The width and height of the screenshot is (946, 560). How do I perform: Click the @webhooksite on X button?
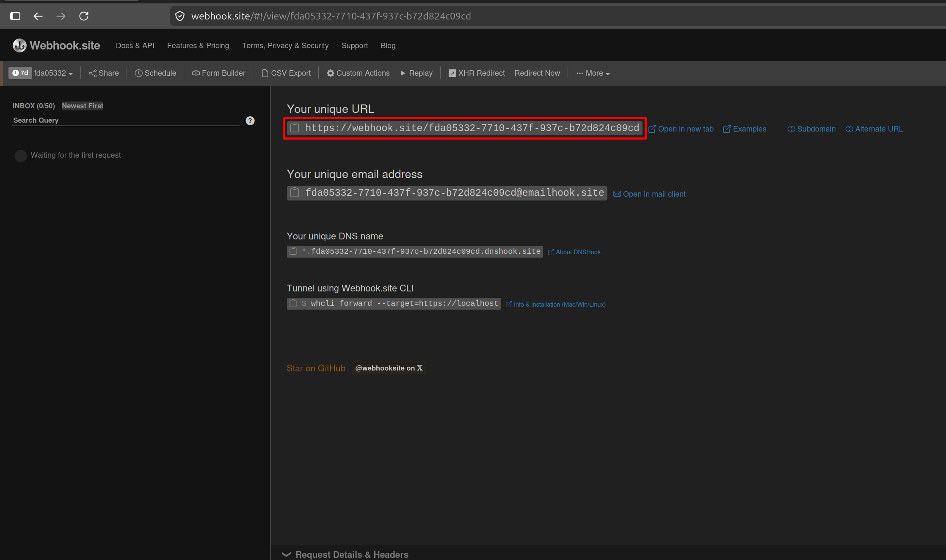[x=389, y=368]
